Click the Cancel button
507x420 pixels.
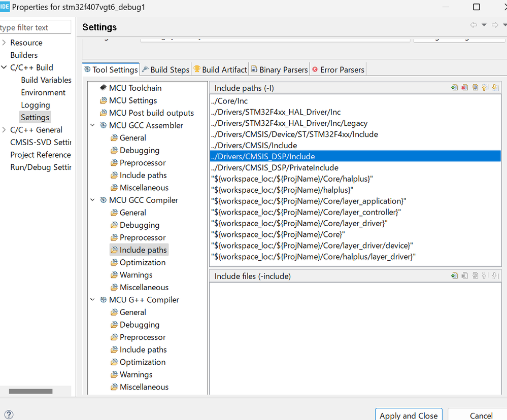[x=481, y=415]
